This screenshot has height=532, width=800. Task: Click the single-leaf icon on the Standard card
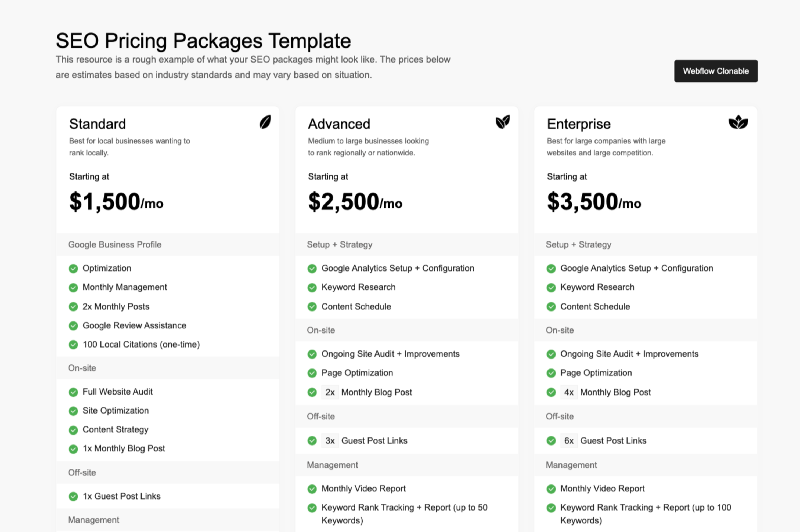[x=265, y=122]
